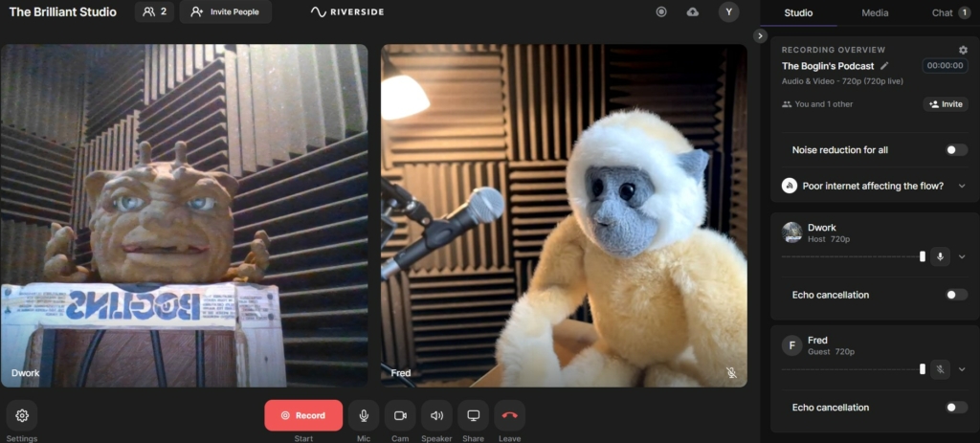This screenshot has width=980, height=443.
Task: Open cloud upload status icon
Action: coord(693,11)
